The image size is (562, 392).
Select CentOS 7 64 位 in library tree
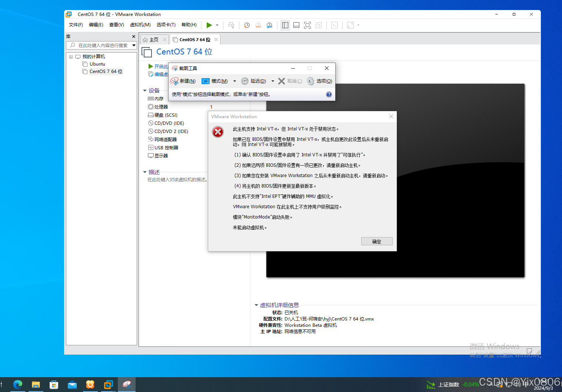[106, 72]
